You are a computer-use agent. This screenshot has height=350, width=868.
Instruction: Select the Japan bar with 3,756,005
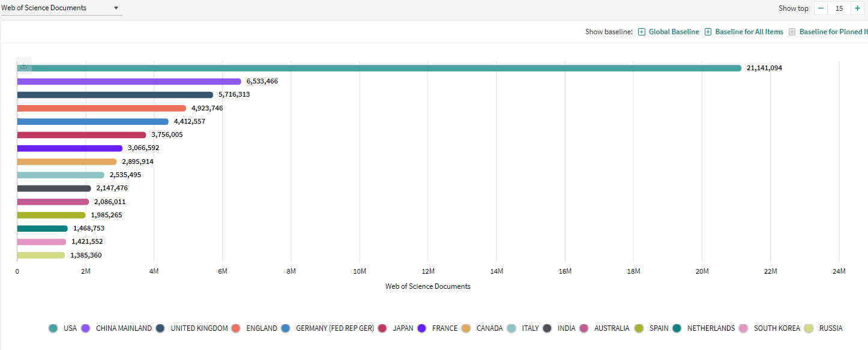(82, 135)
